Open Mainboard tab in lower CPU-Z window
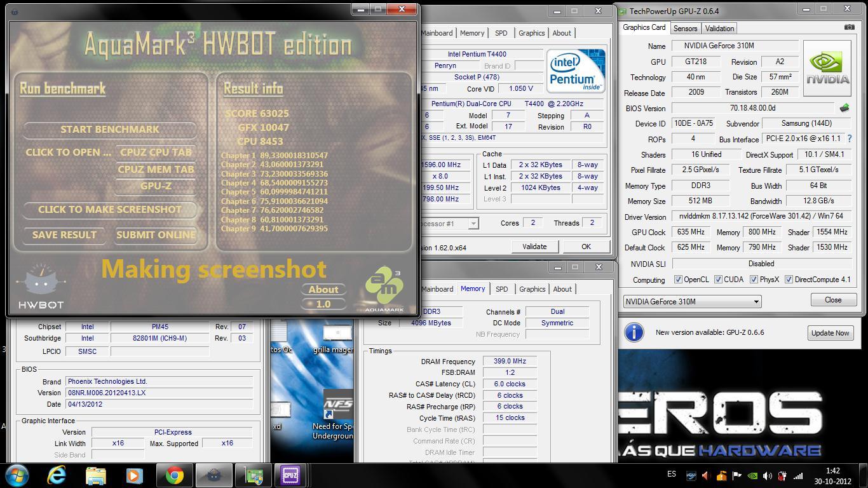 tap(437, 289)
